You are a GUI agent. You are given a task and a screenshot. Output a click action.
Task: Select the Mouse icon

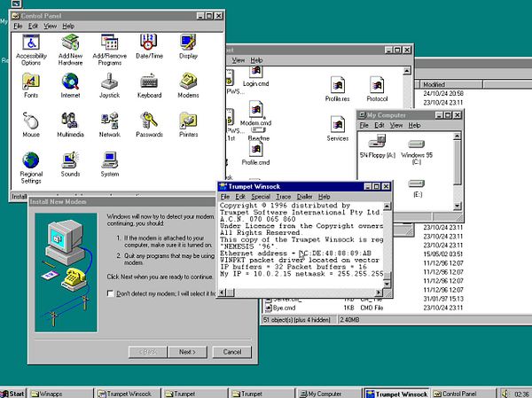pos(31,125)
